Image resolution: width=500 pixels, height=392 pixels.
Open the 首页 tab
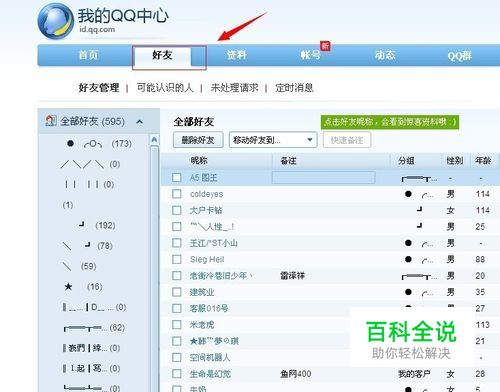click(88, 55)
